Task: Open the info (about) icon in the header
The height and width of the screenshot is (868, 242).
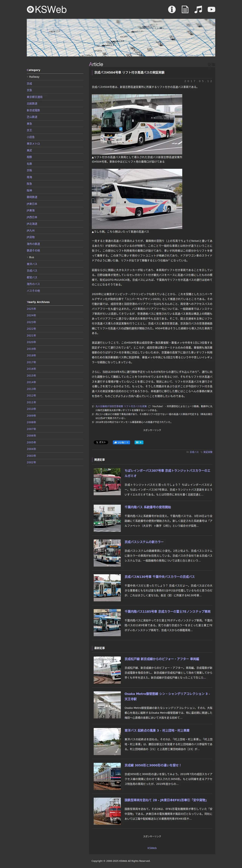Action: [x=172, y=9]
